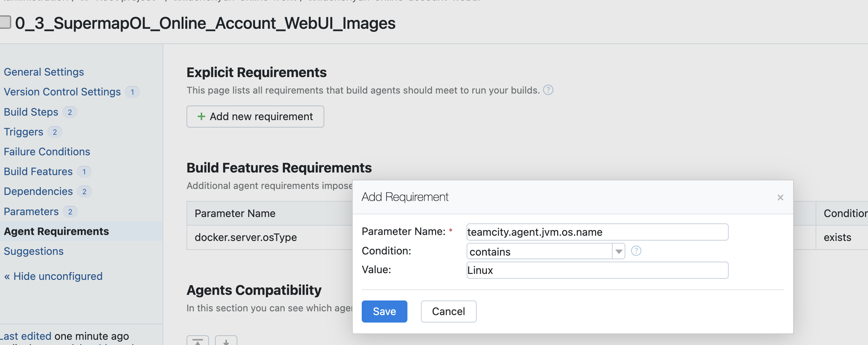868x345 pixels.
Task: Cancel adding the requirement
Action: point(448,311)
